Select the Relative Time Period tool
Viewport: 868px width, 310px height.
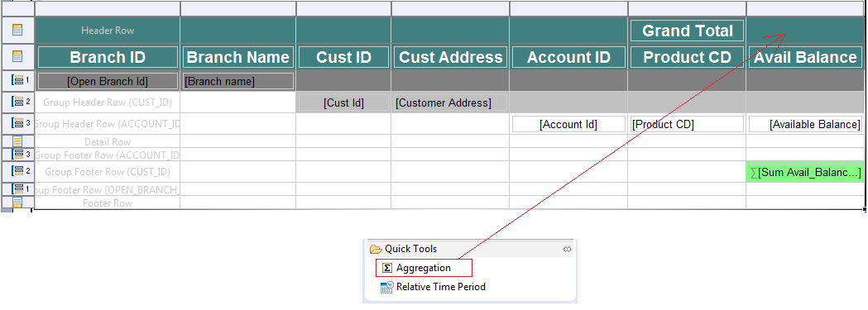pyautogui.click(x=433, y=287)
